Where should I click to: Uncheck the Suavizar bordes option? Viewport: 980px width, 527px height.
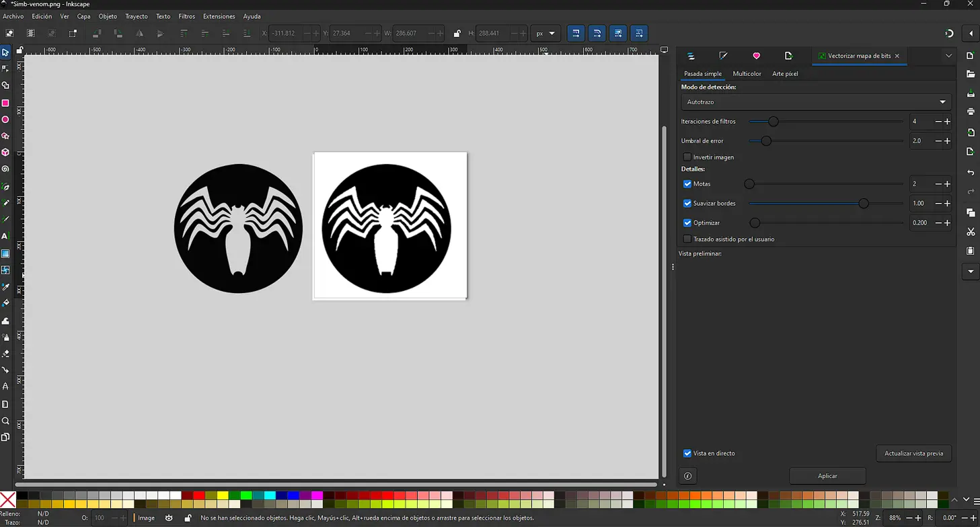(687, 204)
